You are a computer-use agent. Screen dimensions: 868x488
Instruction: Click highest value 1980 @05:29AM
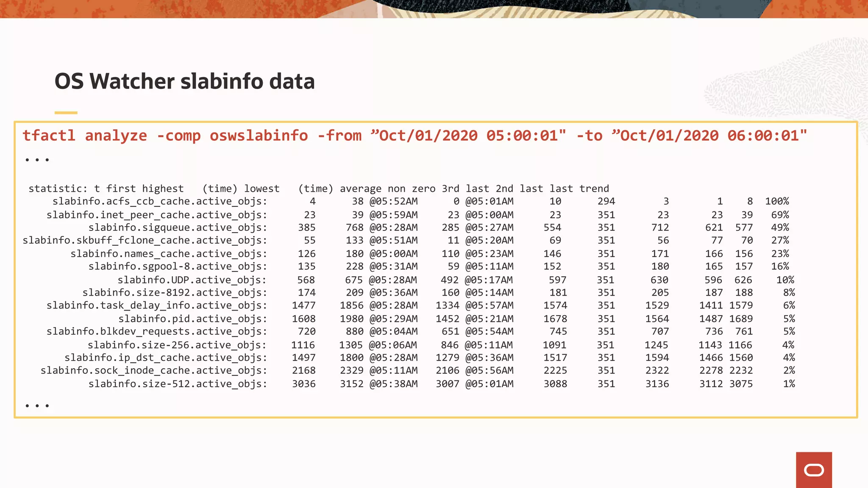click(x=379, y=319)
